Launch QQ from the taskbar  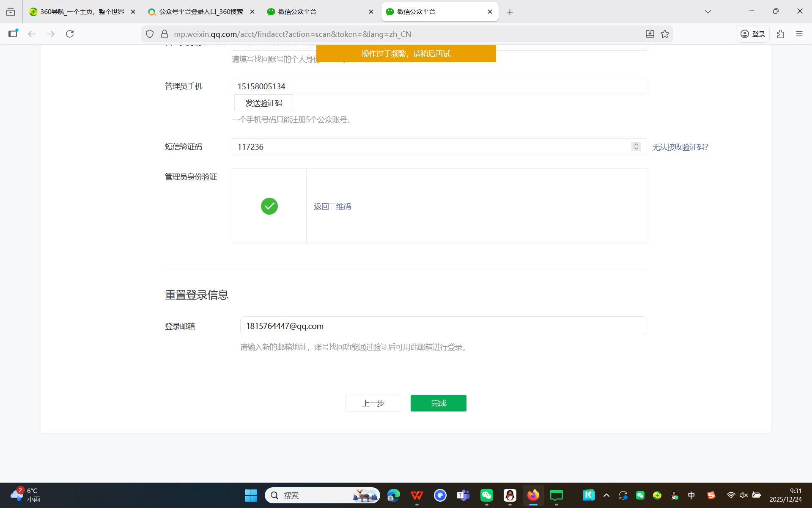pyautogui.click(x=510, y=495)
